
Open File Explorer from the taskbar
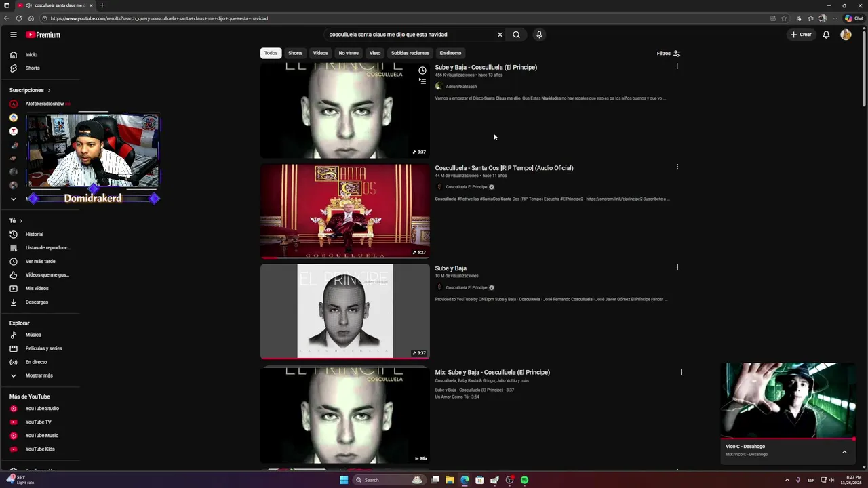tap(450, 480)
